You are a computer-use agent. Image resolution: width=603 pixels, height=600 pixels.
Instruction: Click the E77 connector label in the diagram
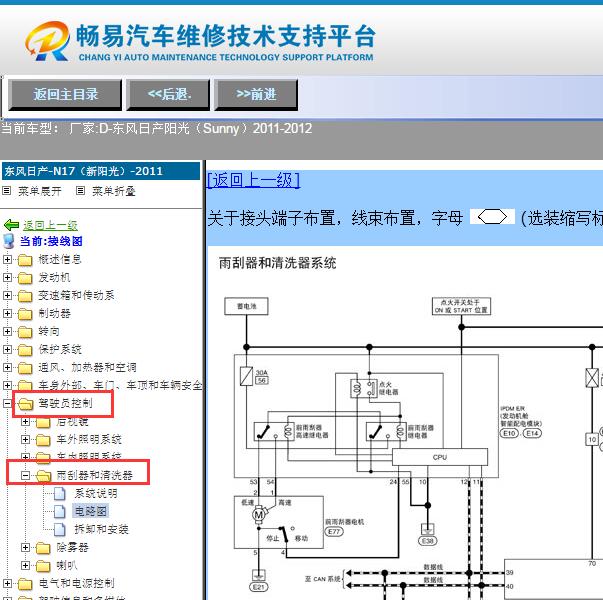(334, 532)
